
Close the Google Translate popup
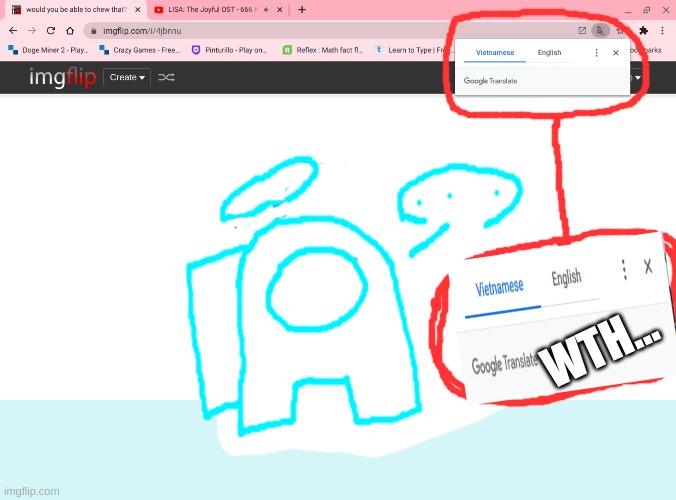[616, 53]
